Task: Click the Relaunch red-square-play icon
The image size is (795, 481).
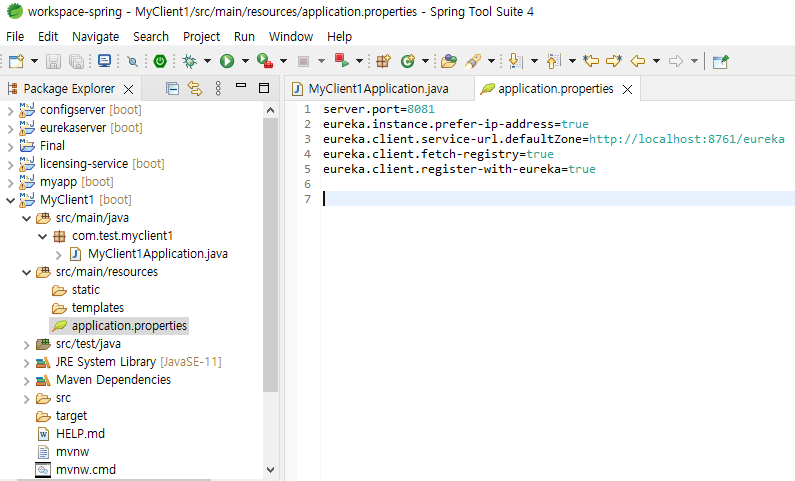Action: (x=342, y=61)
